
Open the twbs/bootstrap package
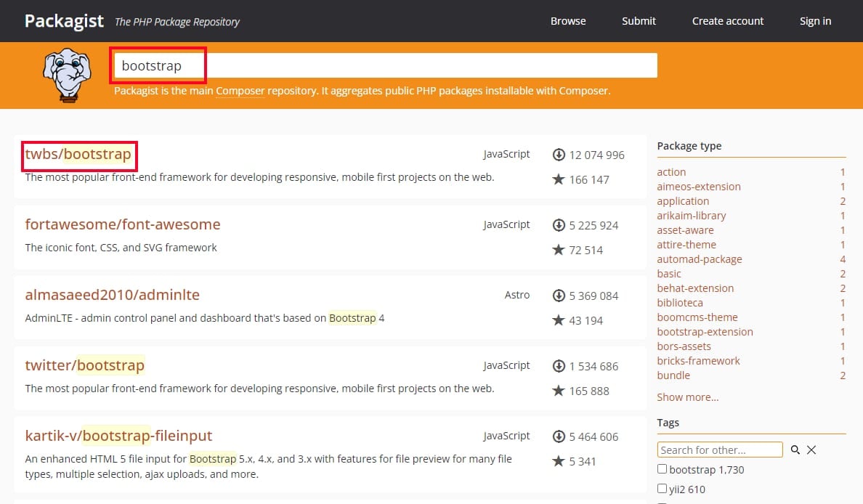coord(78,154)
